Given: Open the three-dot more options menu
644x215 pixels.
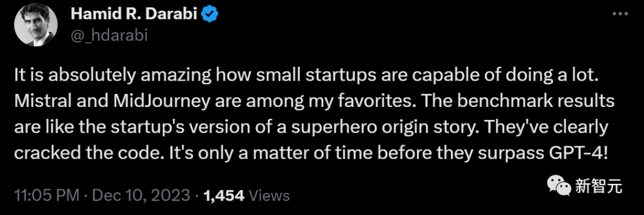Looking at the screenshot, I should [x=620, y=14].
